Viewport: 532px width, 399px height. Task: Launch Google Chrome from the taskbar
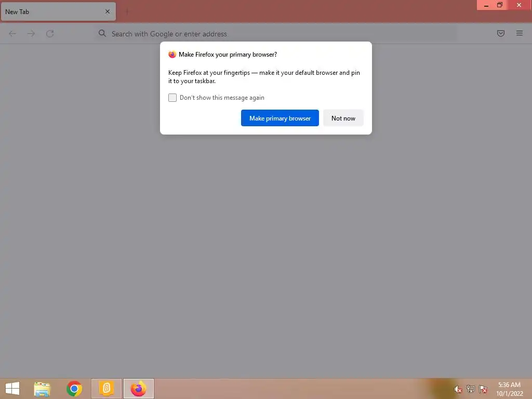pos(74,389)
